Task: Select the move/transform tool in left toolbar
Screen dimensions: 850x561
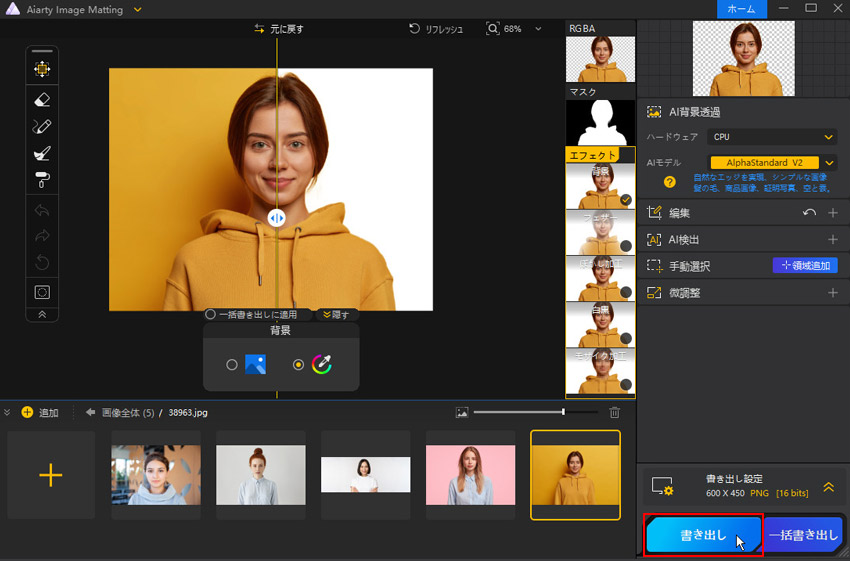Action: 42,69
